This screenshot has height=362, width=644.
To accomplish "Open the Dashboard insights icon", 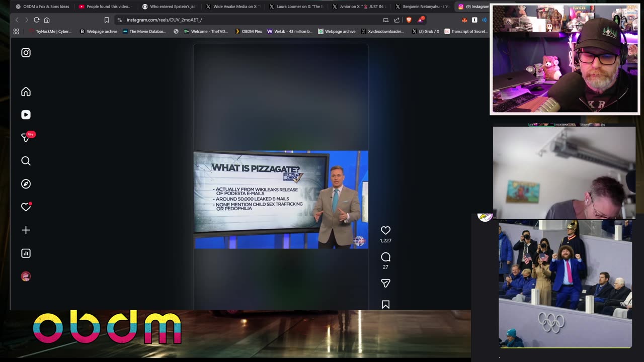I will (26, 253).
